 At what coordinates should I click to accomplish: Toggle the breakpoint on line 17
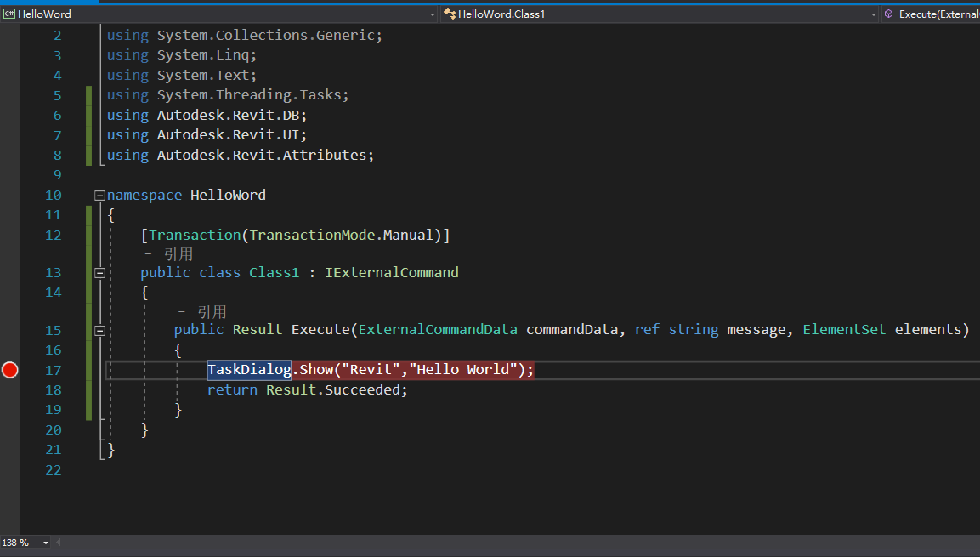[10, 370]
